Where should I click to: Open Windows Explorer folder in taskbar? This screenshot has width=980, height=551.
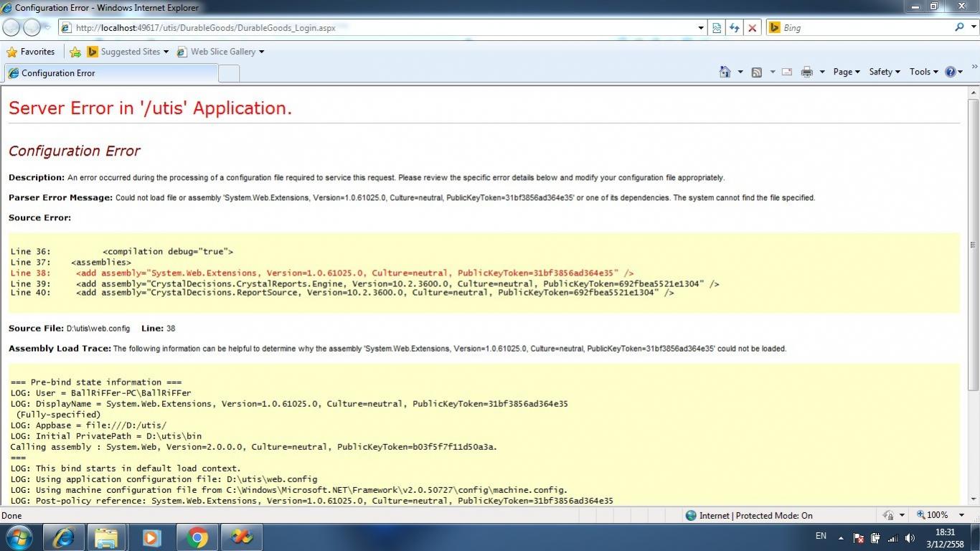coord(107,537)
